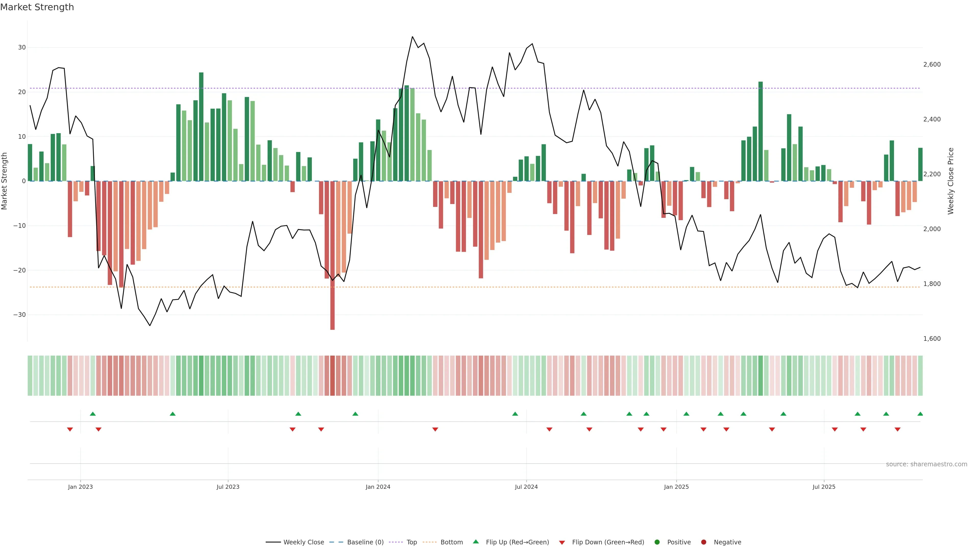Image resolution: width=980 pixels, height=551 pixels.
Task: Click the dark red Negative dot in legend
Action: pyautogui.click(x=703, y=542)
